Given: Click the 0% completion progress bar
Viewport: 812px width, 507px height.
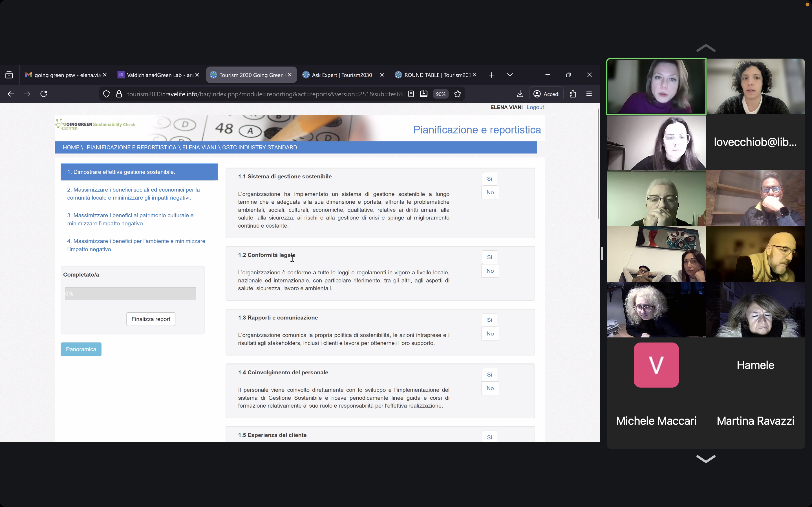Looking at the screenshot, I should (131, 294).
